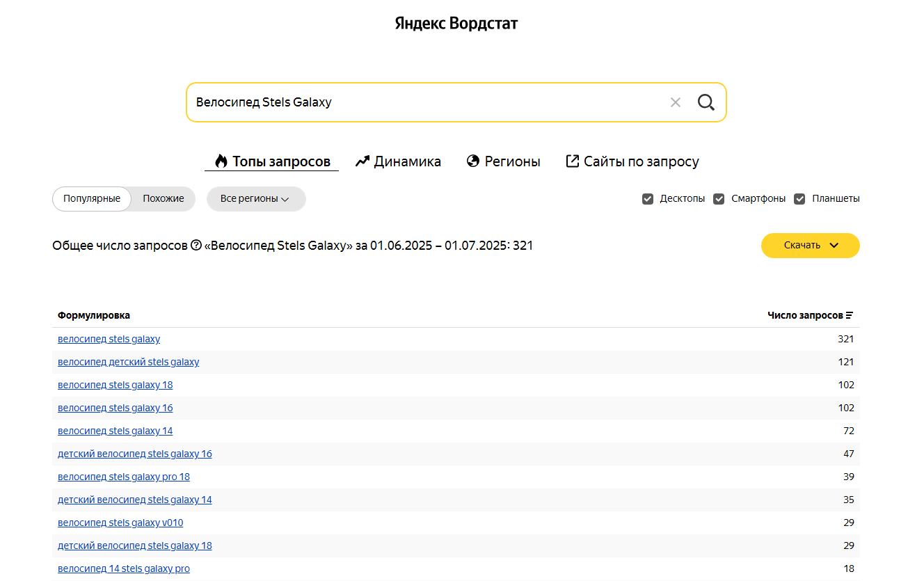The width and height of the screenshot is (924, 581).
Task: Open the Динамика tab
Action: pyautogui.click(x=398, y=161)
